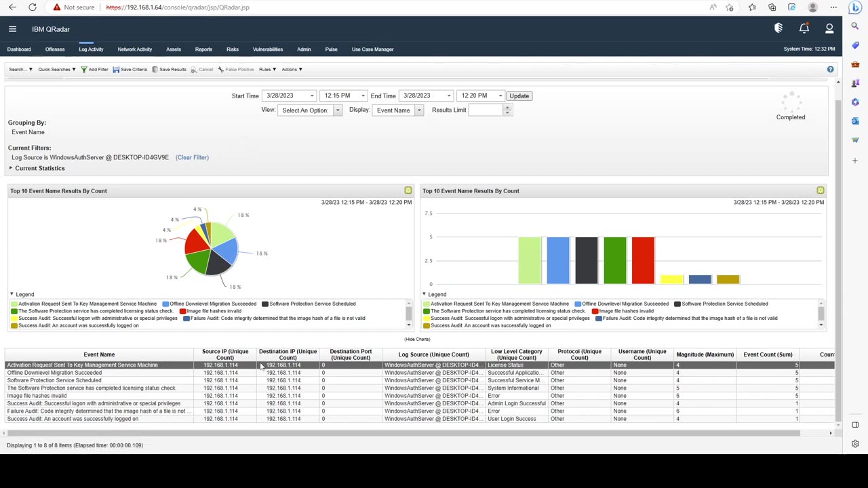Click the Not secure warning icon
Screen dimensions: 868x488
pyautogui.click(x=57, y=7)
